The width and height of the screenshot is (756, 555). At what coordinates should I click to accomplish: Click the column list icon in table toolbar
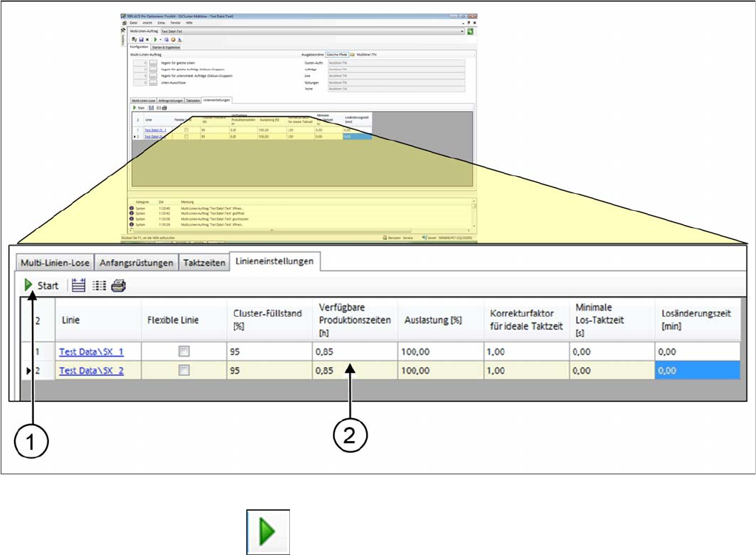[99, 285]
